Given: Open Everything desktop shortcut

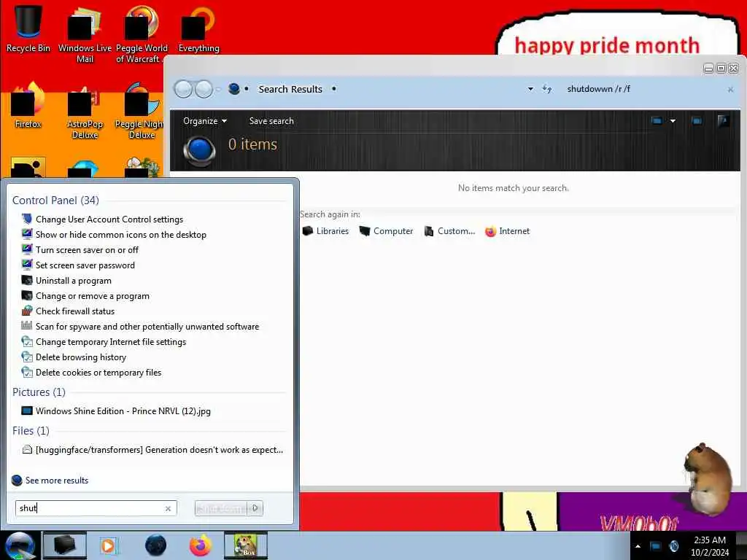Looking at the screenshot, I should pos(198,28).
